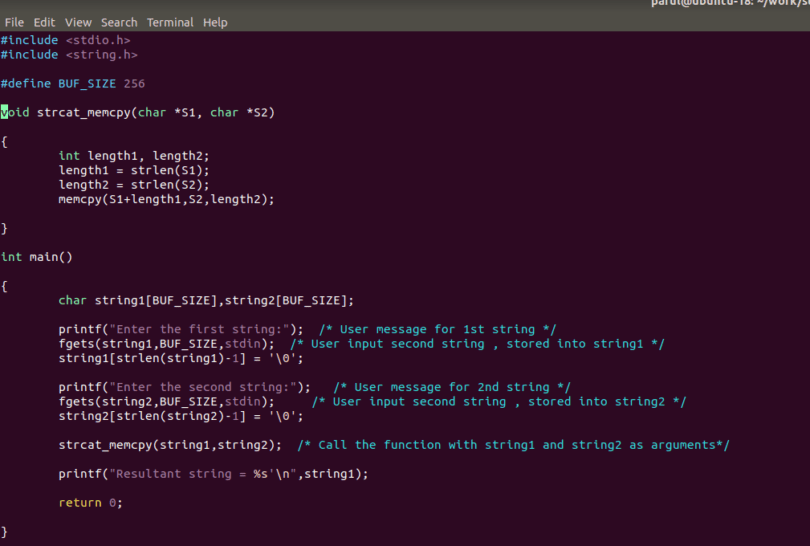Viewport: 810px width, 546px height.
Task: Open the Edit menu
Action: (44, 22)
